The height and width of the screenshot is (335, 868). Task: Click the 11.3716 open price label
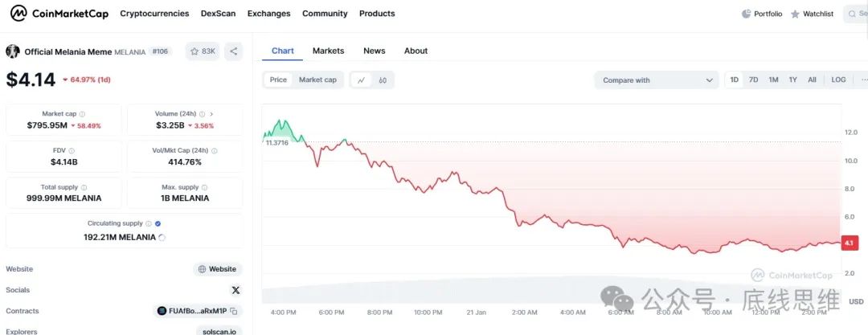(276, 143)
